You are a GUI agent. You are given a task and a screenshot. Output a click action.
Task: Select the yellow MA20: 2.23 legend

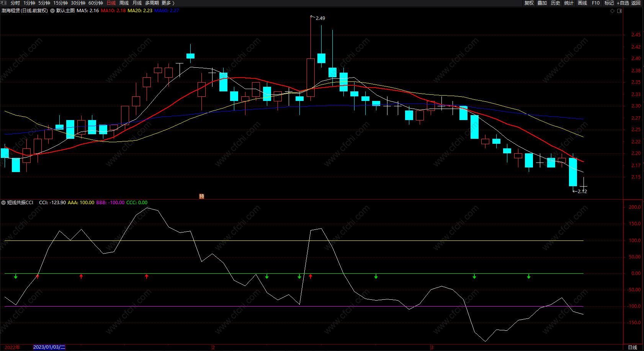140,11
